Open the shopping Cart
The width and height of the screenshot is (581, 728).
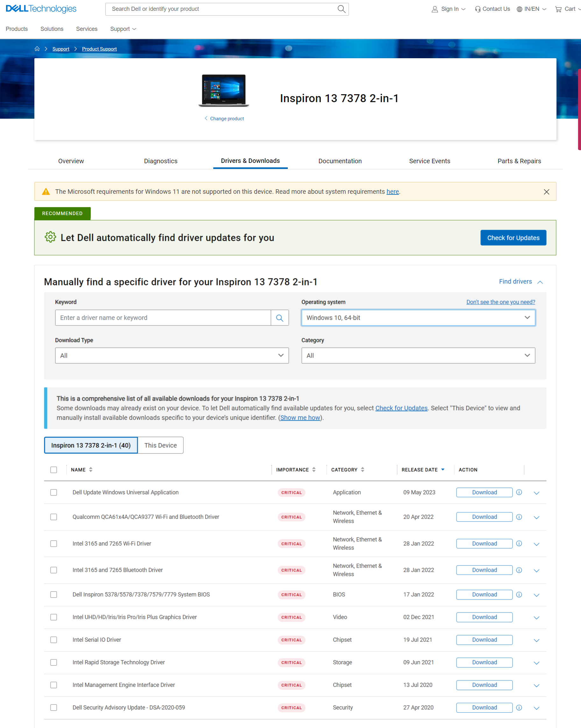coord(558,9)
